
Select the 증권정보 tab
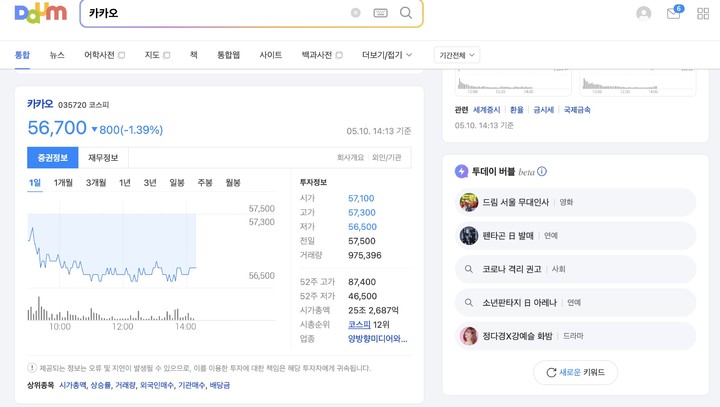pyautogui.click(x=53, y=158)
